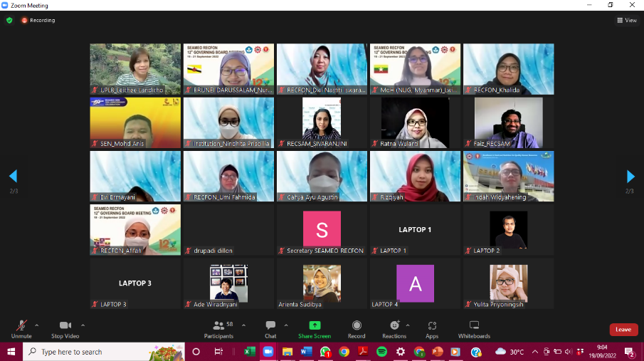
Task: Select the Ade Wiradnyani video thumbnail
Action: 228,283
